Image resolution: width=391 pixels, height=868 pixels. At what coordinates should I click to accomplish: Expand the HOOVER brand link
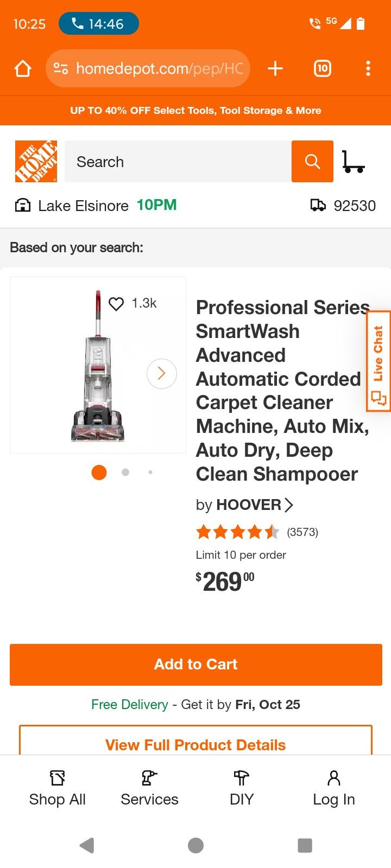[249, 505]
